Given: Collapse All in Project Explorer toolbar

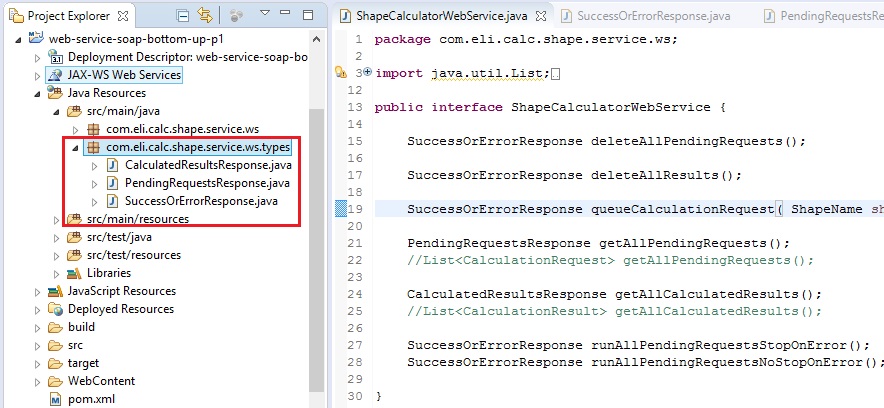Looking at the screenshot, I should click(183, 16).
